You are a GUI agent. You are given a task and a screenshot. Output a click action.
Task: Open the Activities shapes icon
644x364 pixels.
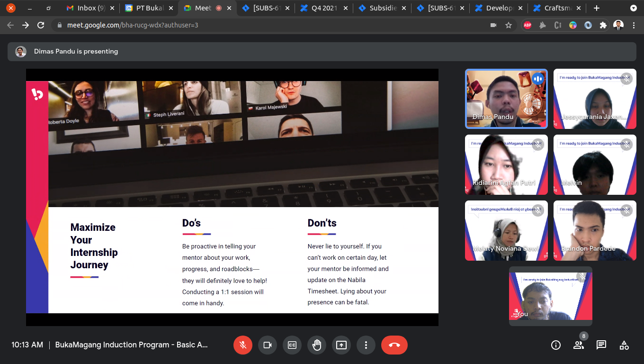tap(624, 345)
